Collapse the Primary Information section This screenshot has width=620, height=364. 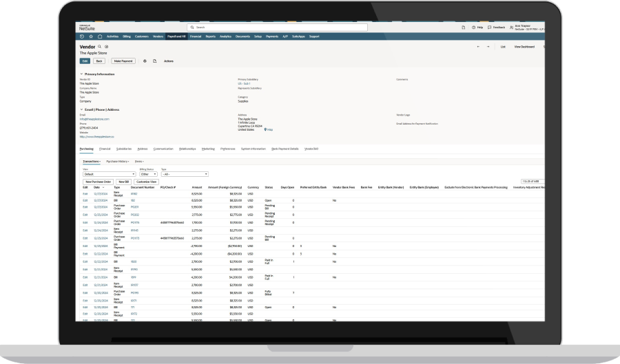(x=81, y=74)
